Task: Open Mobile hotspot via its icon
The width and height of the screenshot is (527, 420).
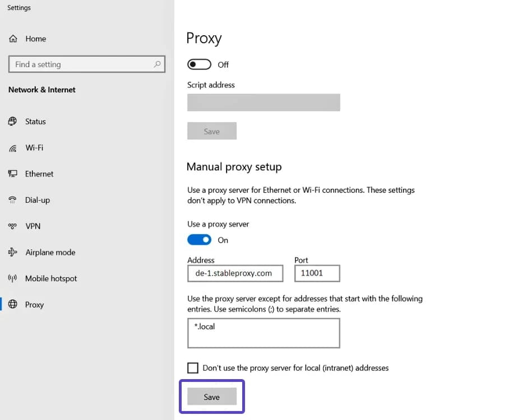Action: pyautogui.click(x=12, y=278)
